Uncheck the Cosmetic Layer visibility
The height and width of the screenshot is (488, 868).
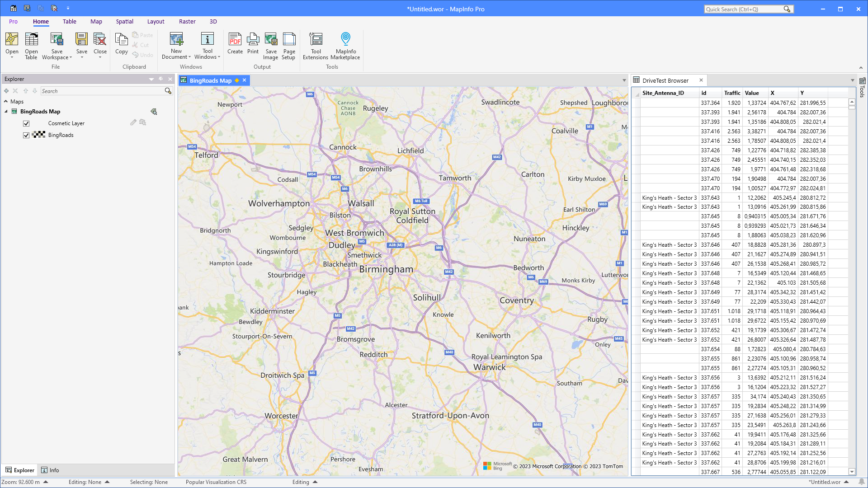coord(26,123)
